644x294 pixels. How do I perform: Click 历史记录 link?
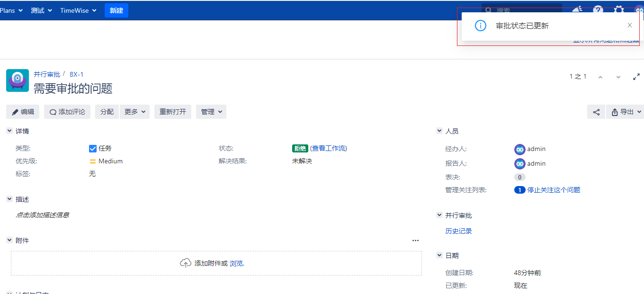(x=458, y=232)
